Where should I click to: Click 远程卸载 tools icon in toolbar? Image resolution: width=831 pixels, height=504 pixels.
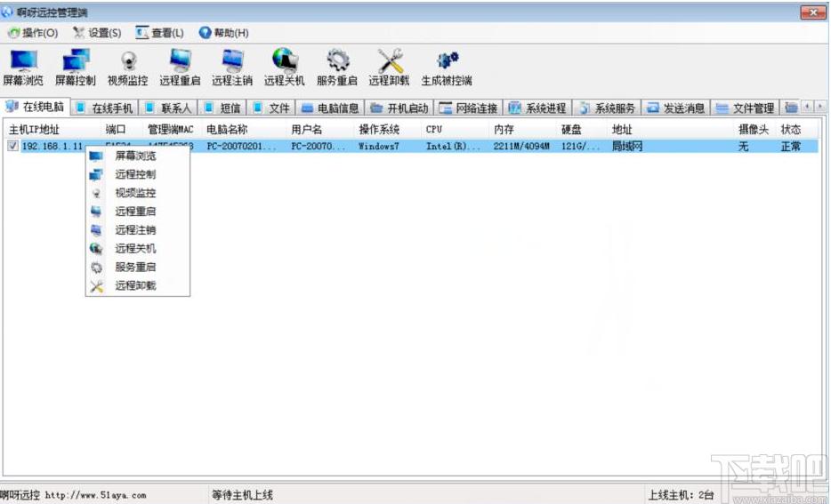point(389,68)
